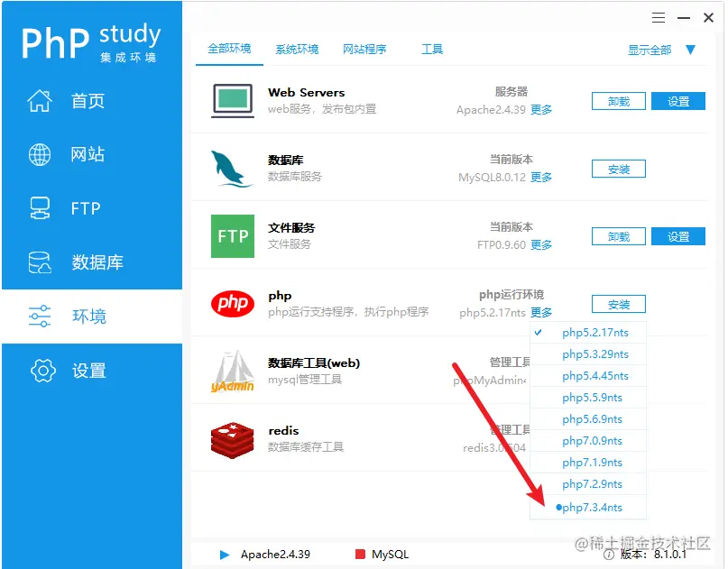Expand 更多 next to MySQL8.0.12
The height and width of the screenshot is (569, 728).
(541, 178)
